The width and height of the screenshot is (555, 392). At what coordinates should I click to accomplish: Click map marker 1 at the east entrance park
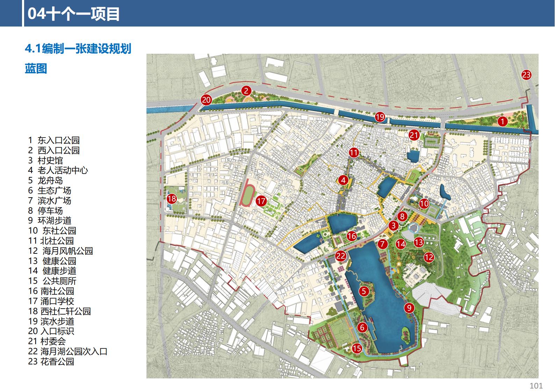click(502, 121)
